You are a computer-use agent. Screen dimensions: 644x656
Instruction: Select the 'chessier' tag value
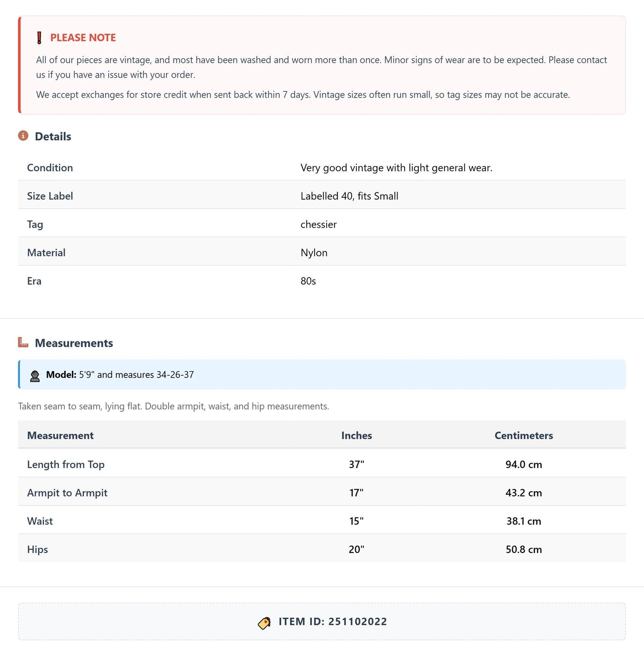(319, 224)
